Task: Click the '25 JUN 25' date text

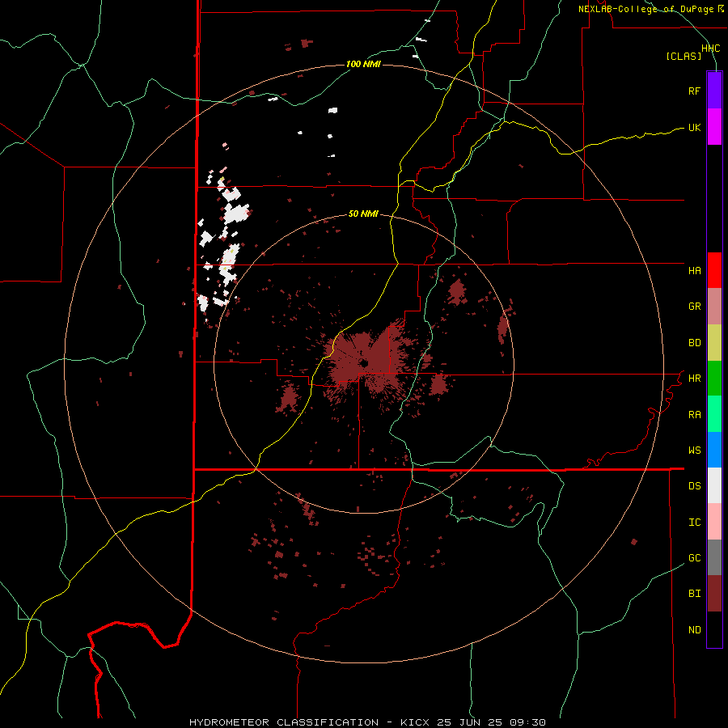Action: point(469,722)
